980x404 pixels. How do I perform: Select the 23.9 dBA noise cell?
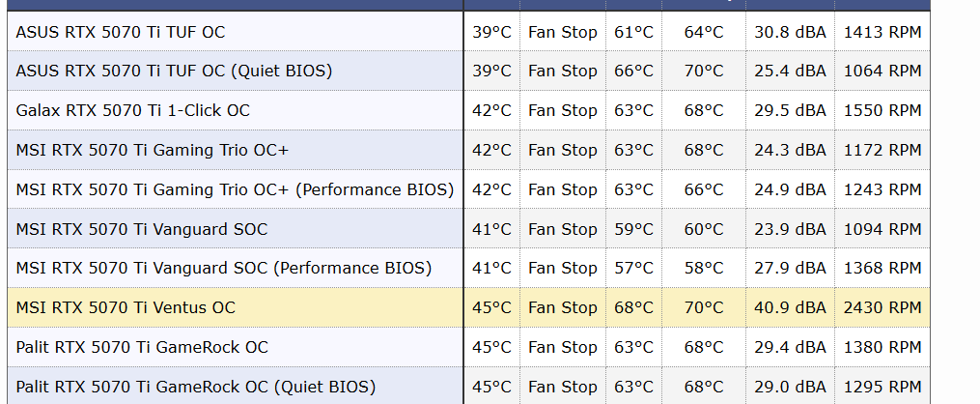pyautogui.click(x=790, y=229)
